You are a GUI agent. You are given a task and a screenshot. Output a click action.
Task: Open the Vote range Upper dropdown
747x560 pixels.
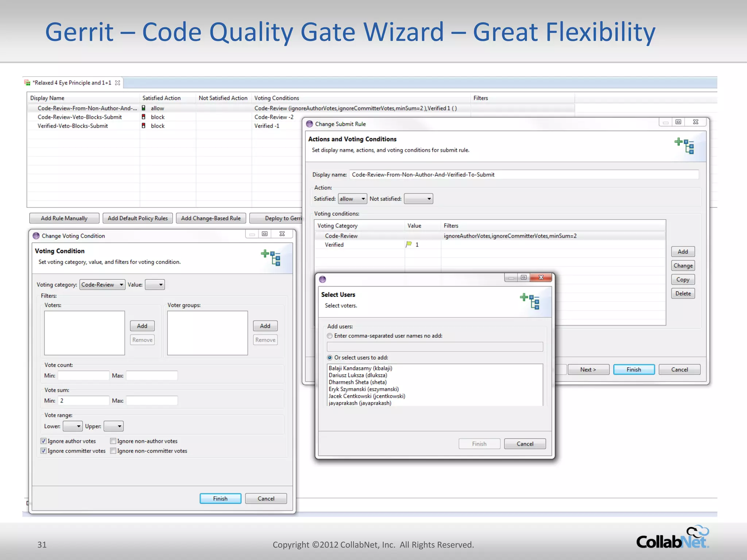pyautogui.click(x=113, y=426)
